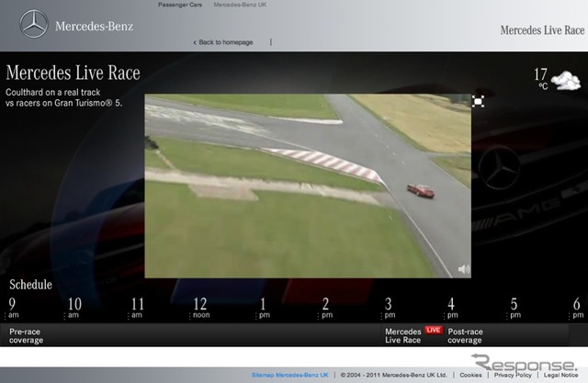Click the 9 am timeline marker
The width and height of the screenshot is (588, 383).
coord(13,308)
